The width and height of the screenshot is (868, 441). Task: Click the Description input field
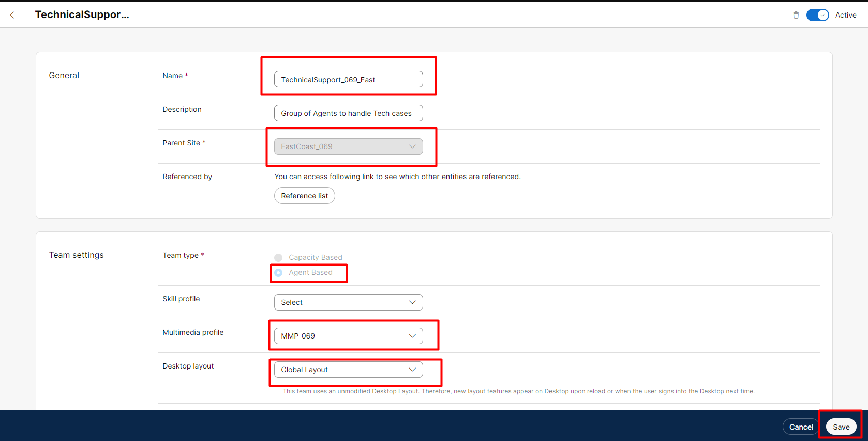click(348, 113)
